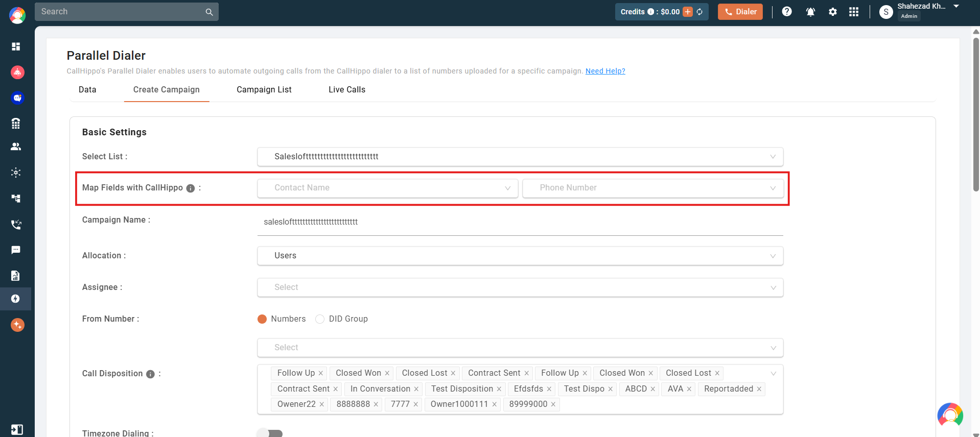Open the From Number Select dropdown
This screenshot has height=437, width=980.
coord(520,348)
